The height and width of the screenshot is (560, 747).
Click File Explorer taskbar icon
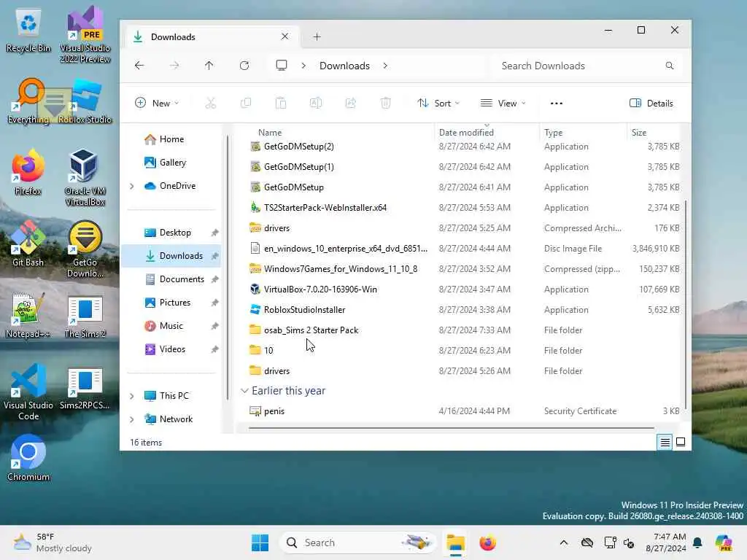tap(455, 542)
